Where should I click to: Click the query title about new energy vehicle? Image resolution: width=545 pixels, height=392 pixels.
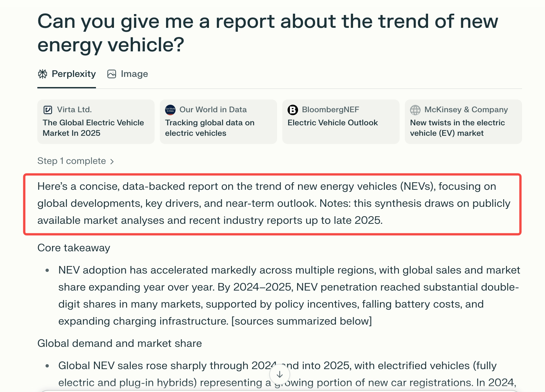268,33
